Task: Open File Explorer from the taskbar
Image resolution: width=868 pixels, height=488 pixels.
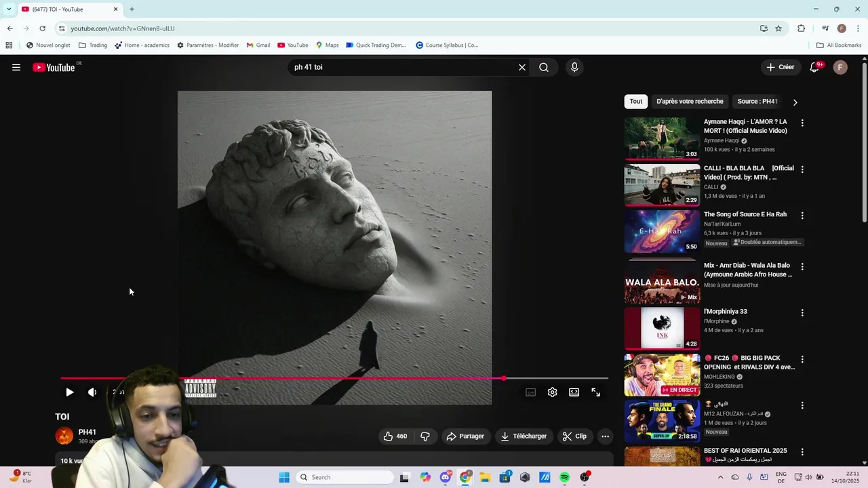Action: coord(485,477)
